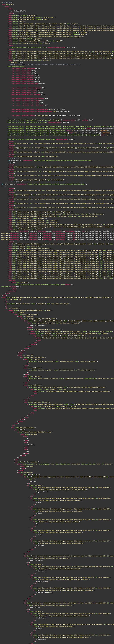Click the 'Über uns' menu text line
The image size is (114, 644).
(x=32, y=481)
